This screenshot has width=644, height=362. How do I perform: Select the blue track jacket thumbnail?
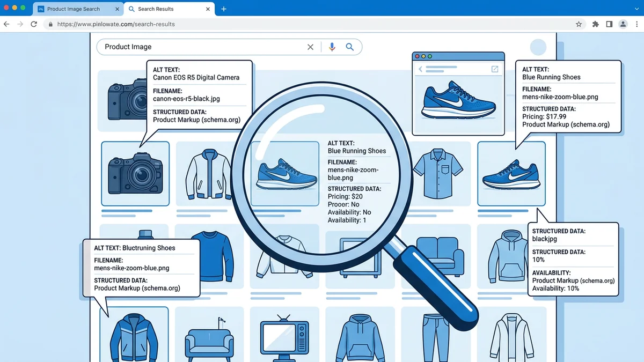134,335
